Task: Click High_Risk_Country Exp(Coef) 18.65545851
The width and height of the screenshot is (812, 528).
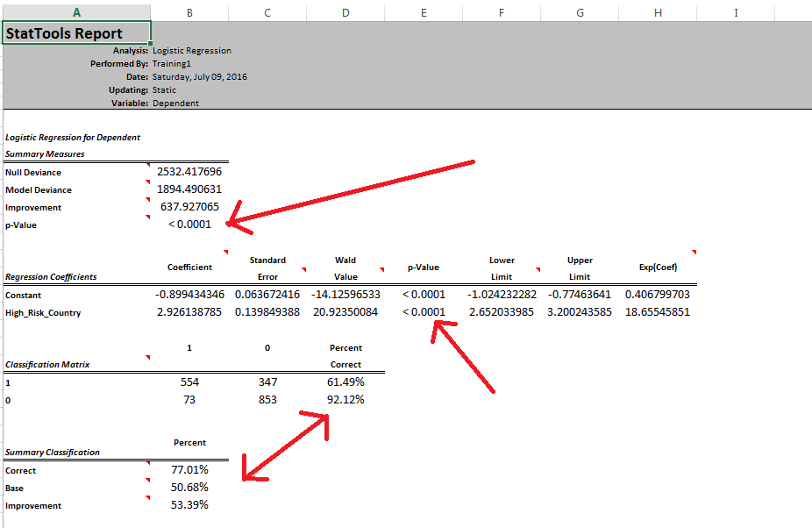Action: pyautogui.click(x=658, y=312)
